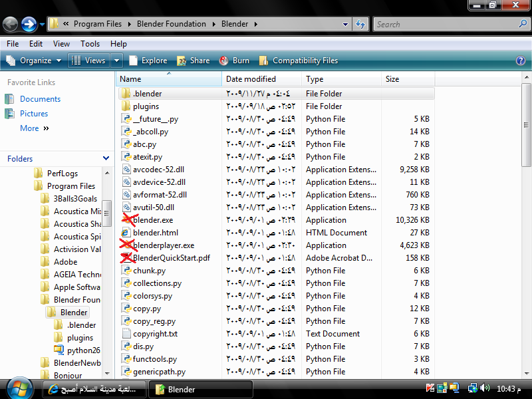Click Kaspersky tray icon

[430, 388]
